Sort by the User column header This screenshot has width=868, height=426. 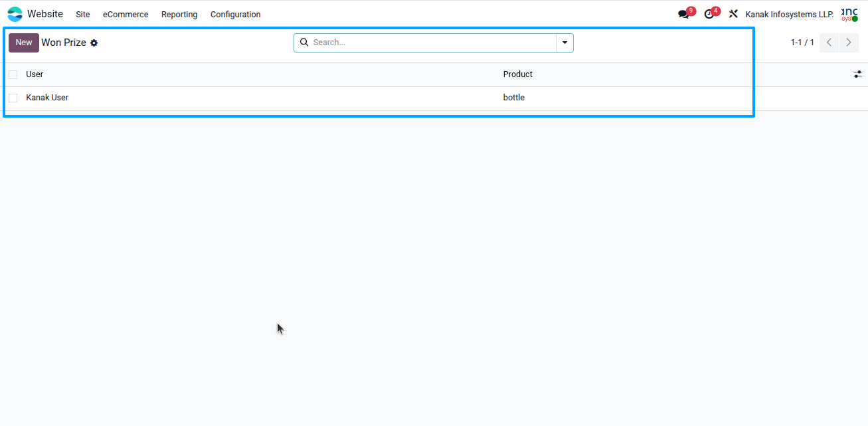[x=35, y=74]
